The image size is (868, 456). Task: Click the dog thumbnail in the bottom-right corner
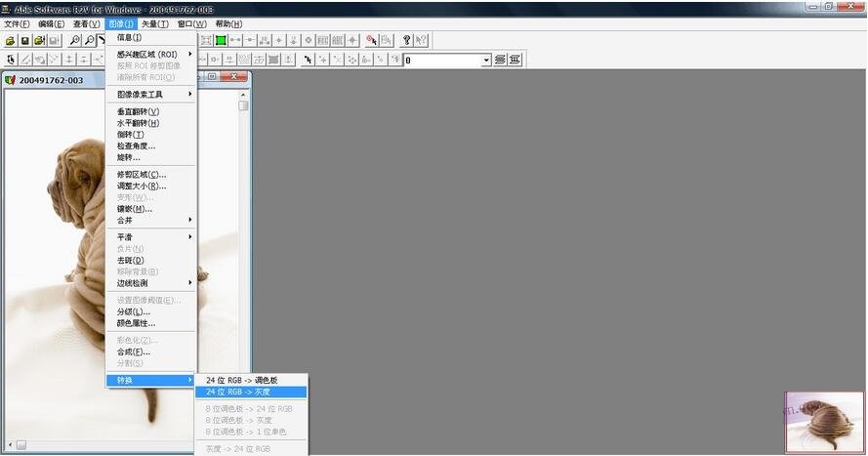(x=824, y=422)
